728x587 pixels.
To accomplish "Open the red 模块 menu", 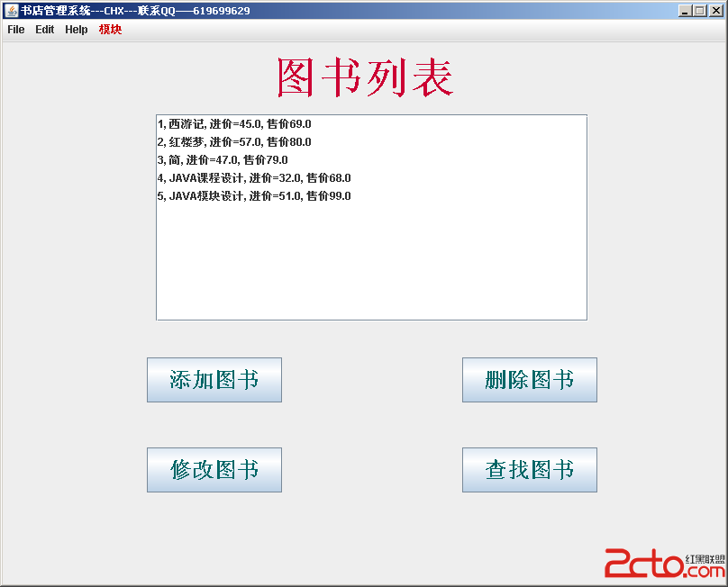I will click(x=110, y=29).
